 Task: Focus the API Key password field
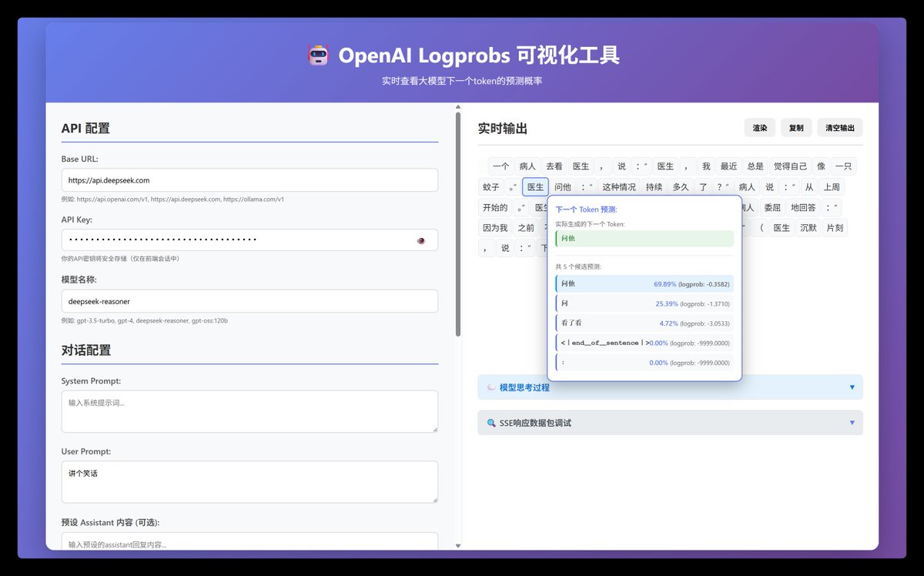[x=249, y=240]
